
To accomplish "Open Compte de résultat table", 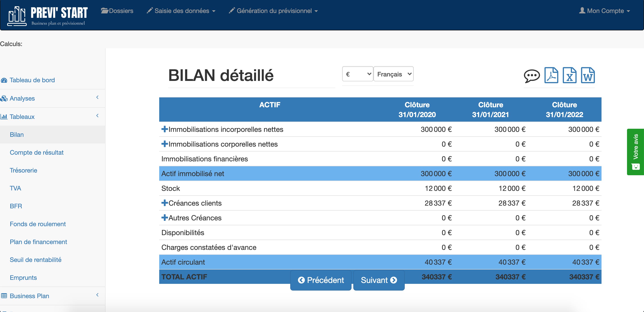I will click(x=36, y=152).
